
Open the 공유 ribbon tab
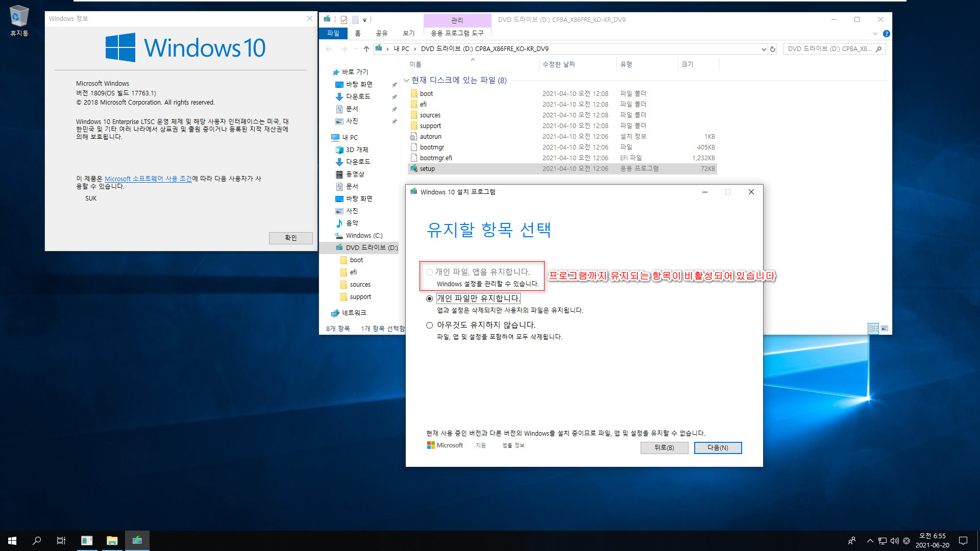(381, 33)
